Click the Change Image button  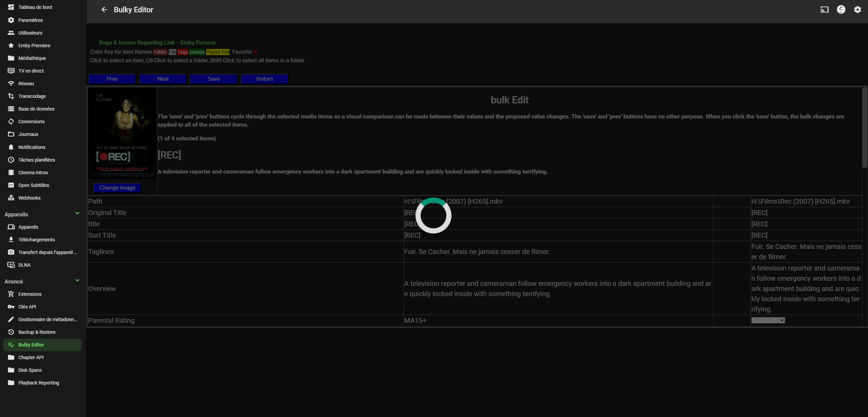point(117,188)
